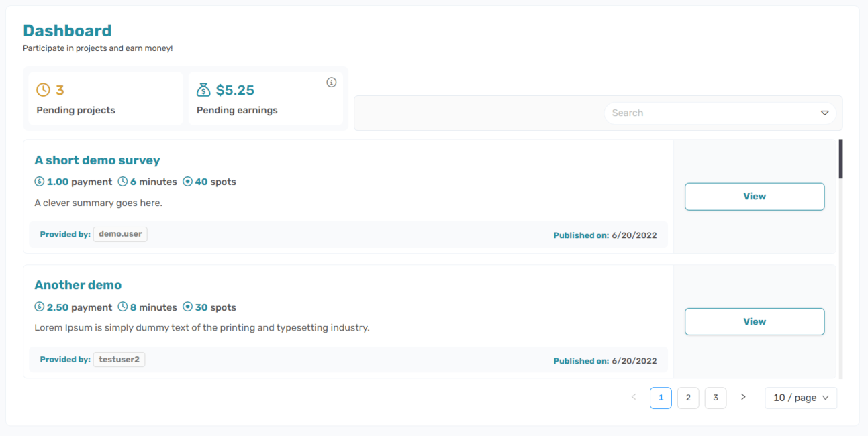Screen dimensions: 868x436
Task: Click the clock icon next to 8 minutes
Action: click(x=123, y=307)
